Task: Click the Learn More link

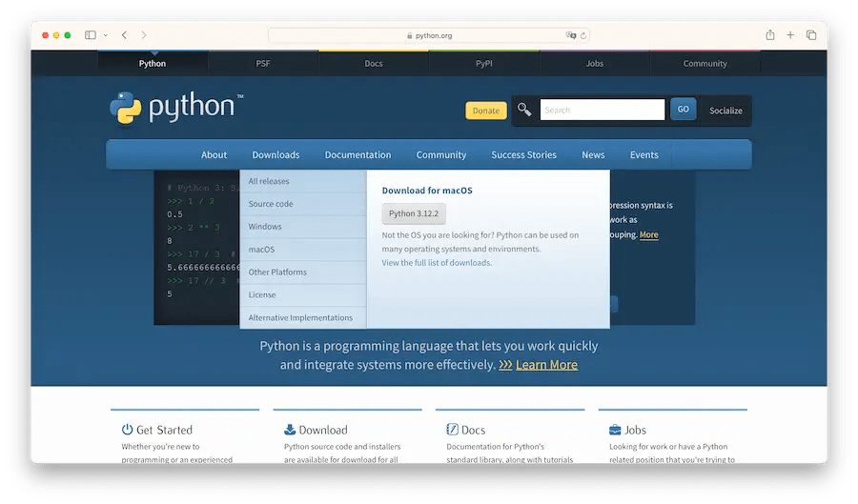Action: [x=546, y=365]
